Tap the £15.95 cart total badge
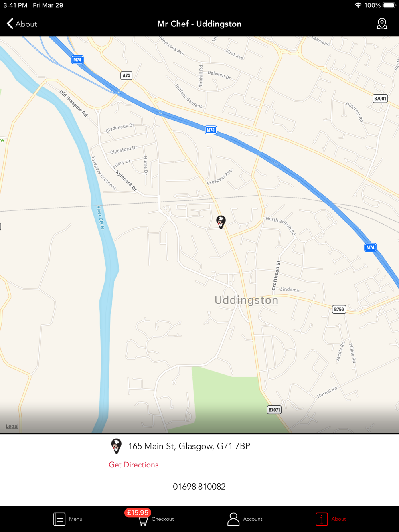Viewport: 399px width, 532px height. tap(138, 512)
